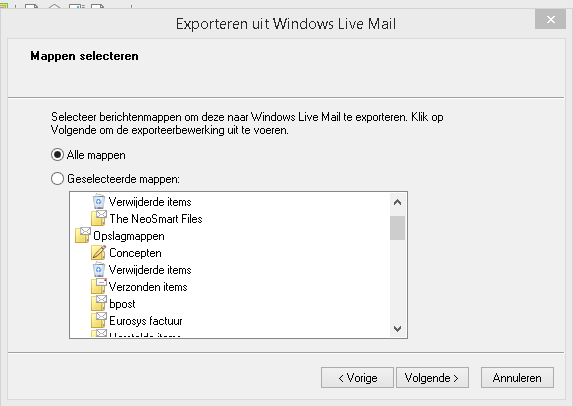Image resolution: width=573 pixels, height=406 pixels.
Task: Go back with the Vorige button
Action: (x=357, y=377)
